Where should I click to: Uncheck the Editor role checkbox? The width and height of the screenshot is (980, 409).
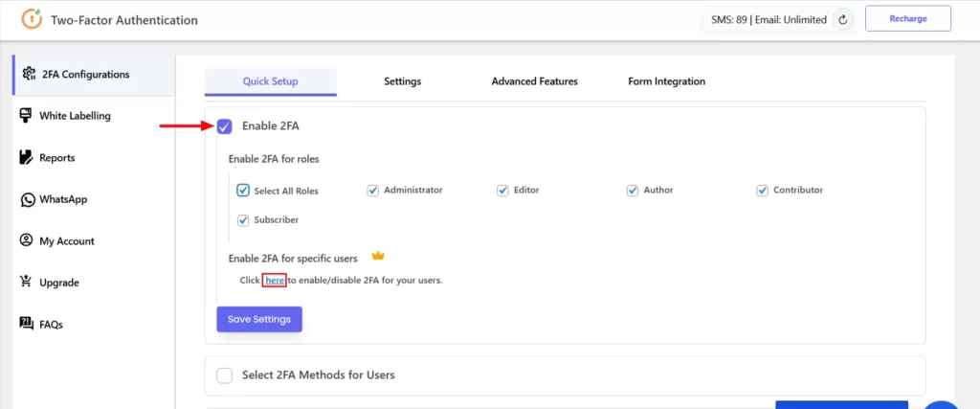coord(503,190)
